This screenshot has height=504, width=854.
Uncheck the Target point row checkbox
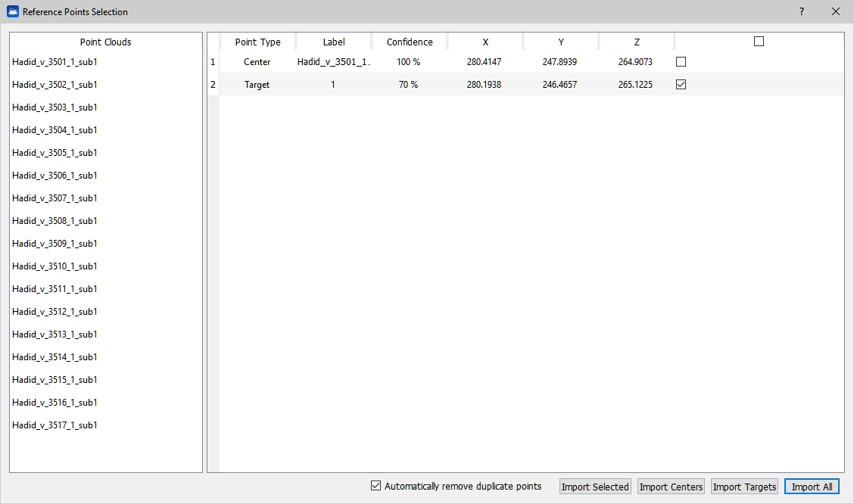pos(681,85)
